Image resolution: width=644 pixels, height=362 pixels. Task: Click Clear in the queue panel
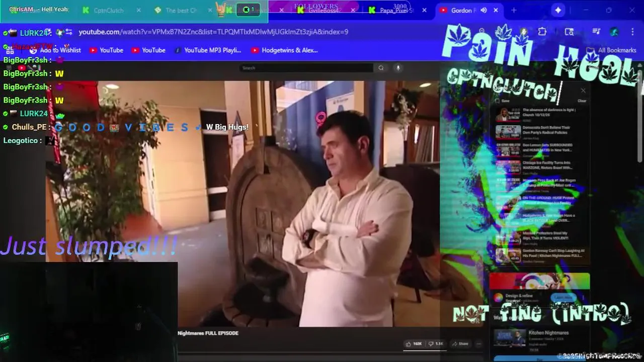click(582, 101)
